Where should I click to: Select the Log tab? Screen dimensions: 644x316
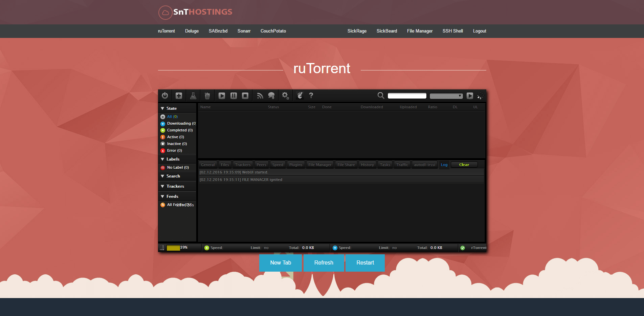[444, 165]
